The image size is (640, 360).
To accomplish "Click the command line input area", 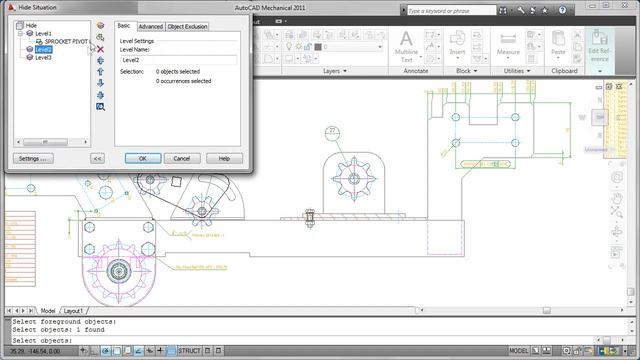I will [x=302, y=340].
